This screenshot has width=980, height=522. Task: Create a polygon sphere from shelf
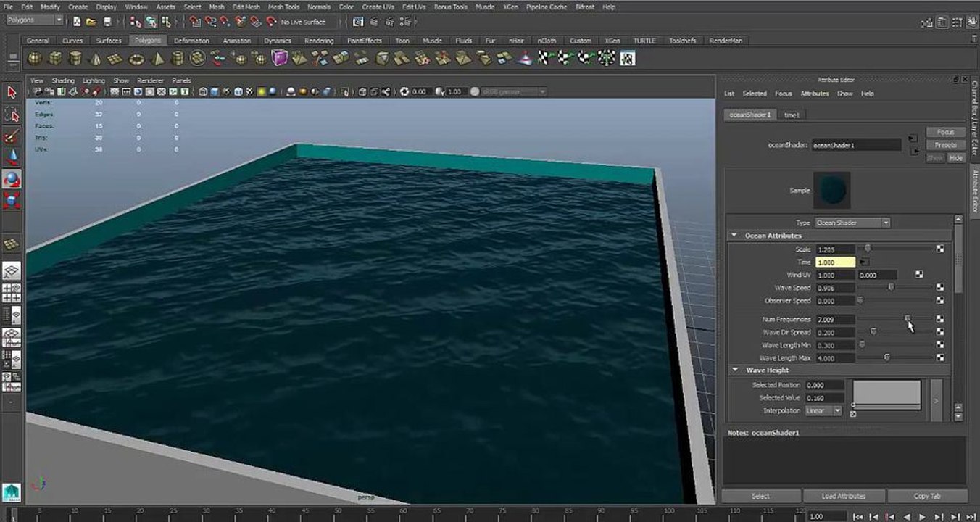coord(35,58)
